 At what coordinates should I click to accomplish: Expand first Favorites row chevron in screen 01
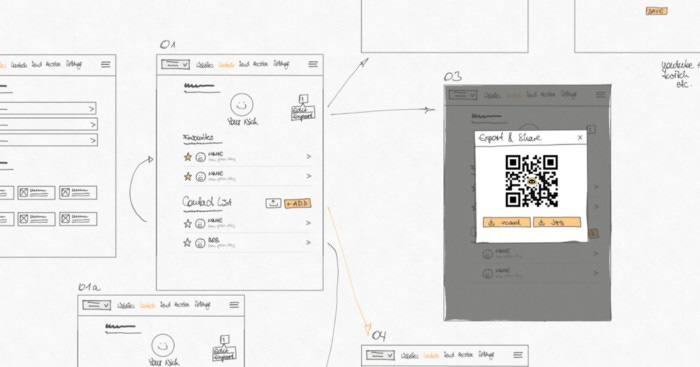308,157
